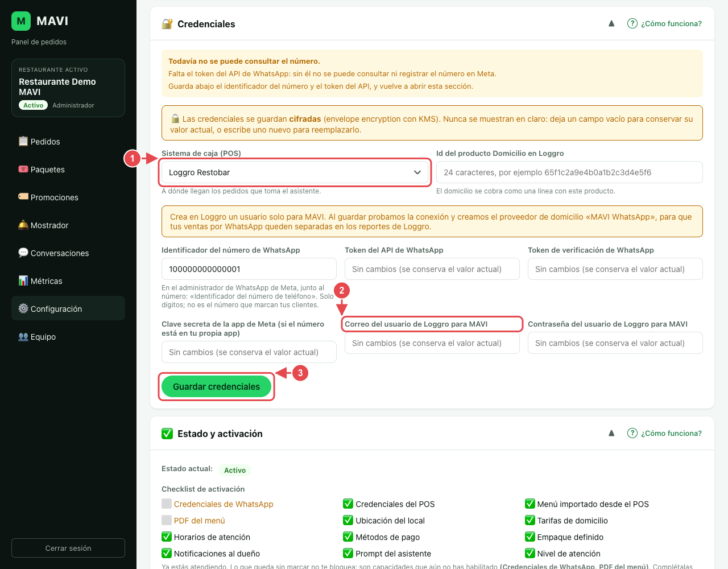Click the Pedidos clipboard icon
728x569 pixels.
click(23, 141)
